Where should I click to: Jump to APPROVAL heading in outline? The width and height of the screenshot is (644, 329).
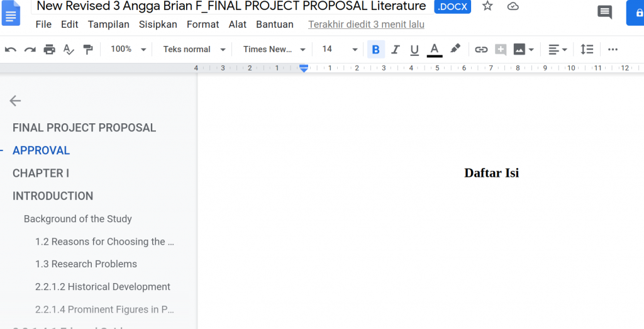click(x=41, y=150)
